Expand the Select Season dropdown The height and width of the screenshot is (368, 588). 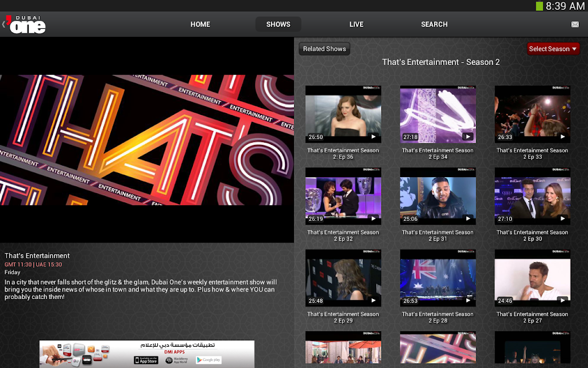[x=553, y=49]
